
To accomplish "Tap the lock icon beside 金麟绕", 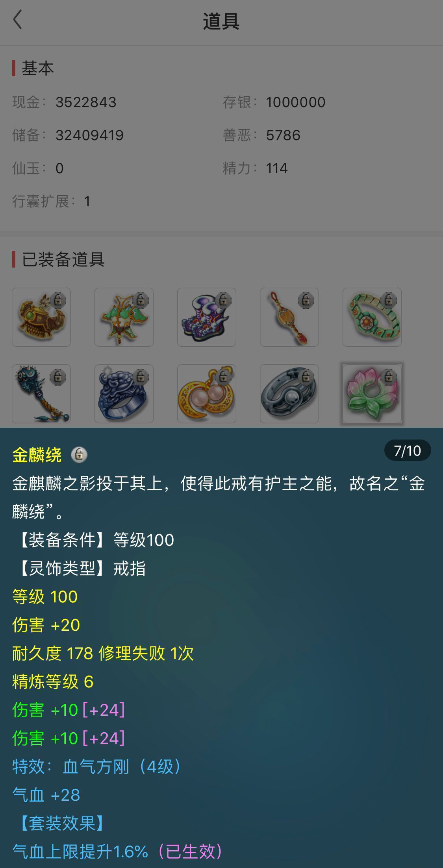I will [79, 455].
